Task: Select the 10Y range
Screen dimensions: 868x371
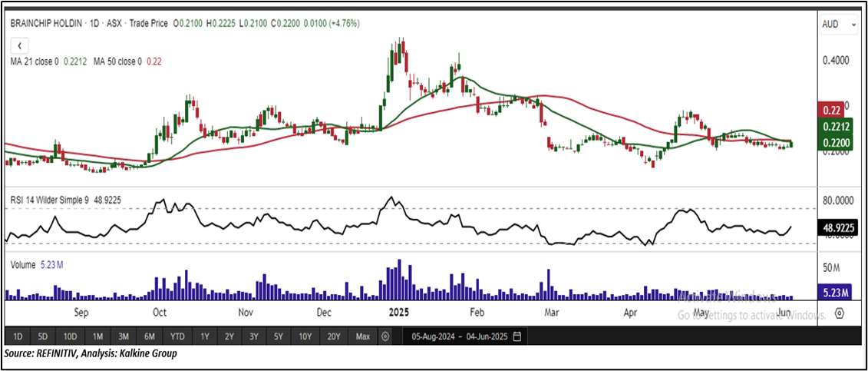Action: [305, 336]
